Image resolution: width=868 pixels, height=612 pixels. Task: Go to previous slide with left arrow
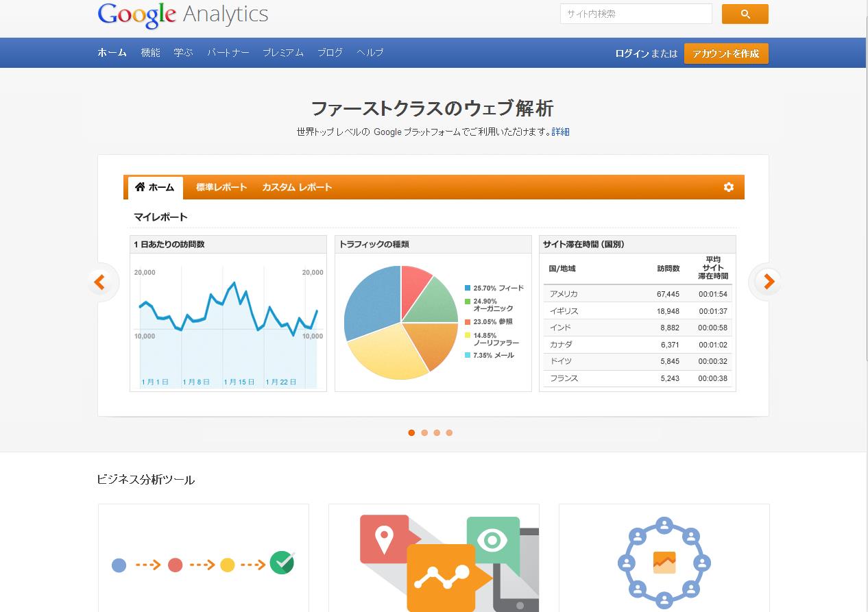(x=101, y=282)
